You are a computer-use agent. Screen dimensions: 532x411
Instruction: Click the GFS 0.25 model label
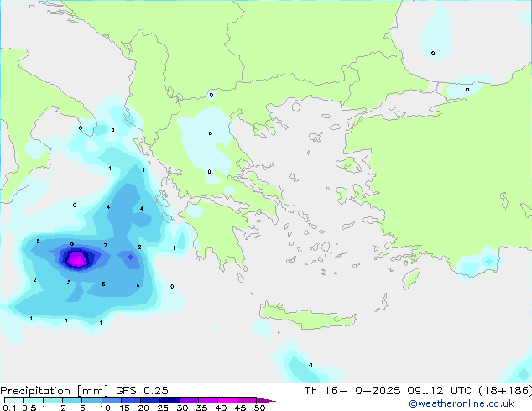click(142, 391)
